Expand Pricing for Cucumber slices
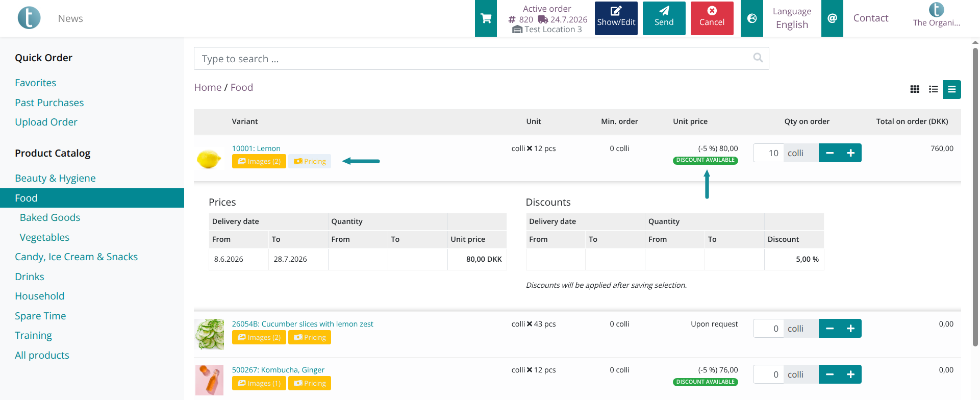 [310, 337]
